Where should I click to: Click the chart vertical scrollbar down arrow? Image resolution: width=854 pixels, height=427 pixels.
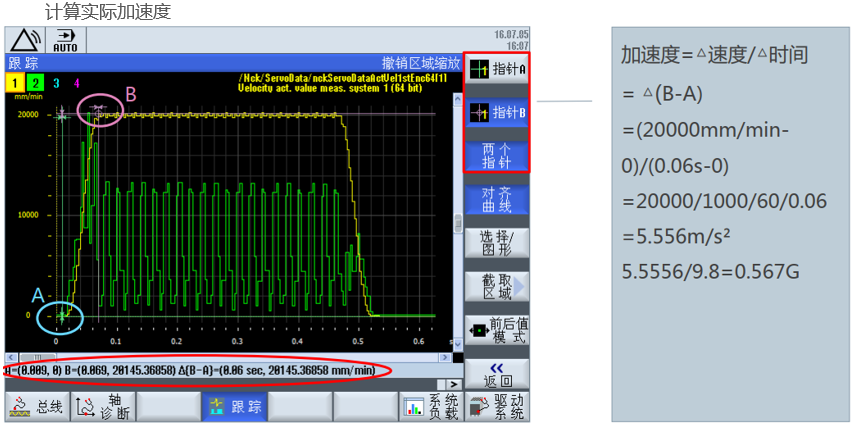click(458, 344)
